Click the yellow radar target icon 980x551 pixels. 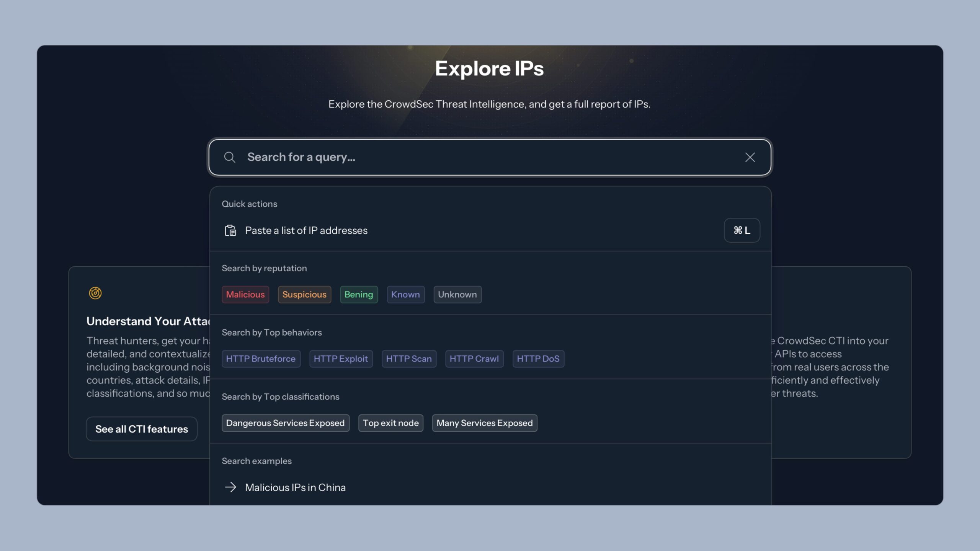[x=95, y=293]
